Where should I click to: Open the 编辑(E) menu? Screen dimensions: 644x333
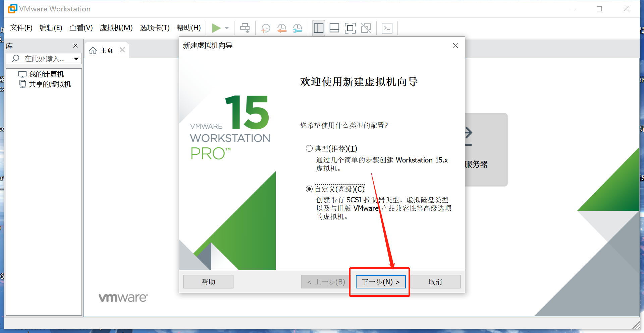point(51,28)
